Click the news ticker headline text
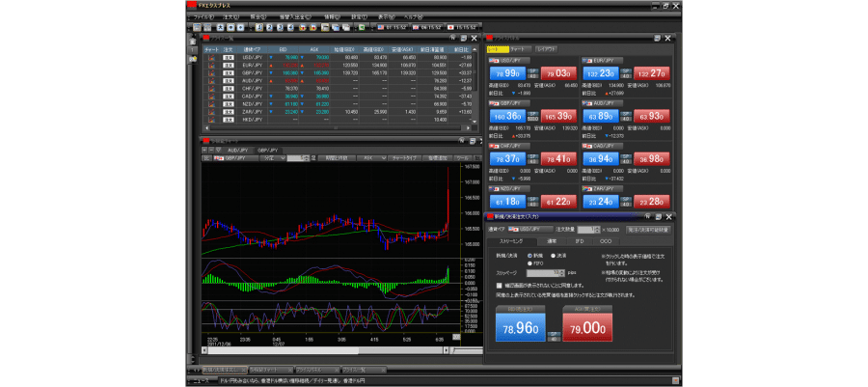Viewport: 868px width, 387px height. pyautogui.click(x=293, y=381)
